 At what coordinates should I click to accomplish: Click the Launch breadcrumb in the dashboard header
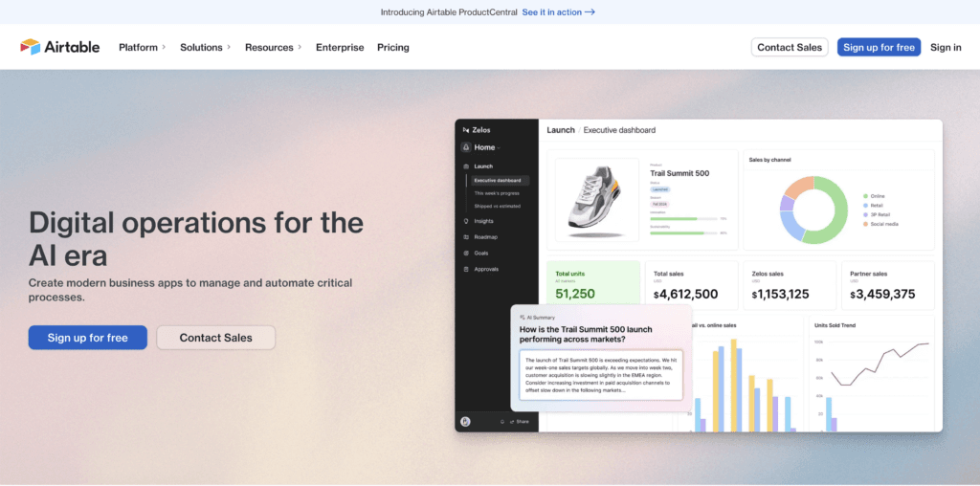click(561, 130)
